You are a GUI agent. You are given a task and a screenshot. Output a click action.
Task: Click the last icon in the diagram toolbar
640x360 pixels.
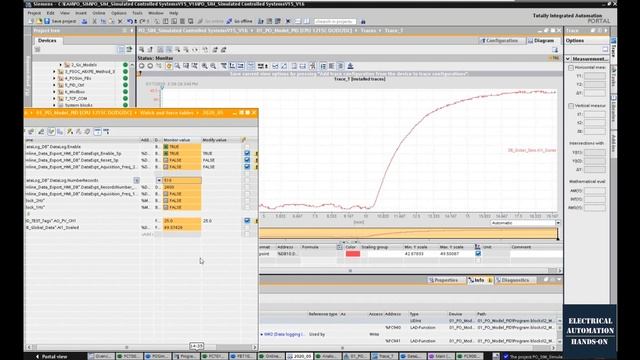point(350,66)
